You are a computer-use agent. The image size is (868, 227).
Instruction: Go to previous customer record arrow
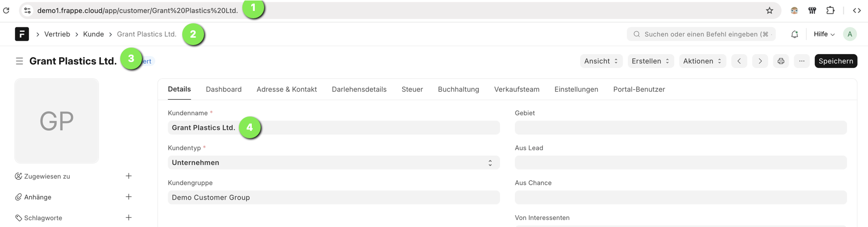[x=739, y=61]
